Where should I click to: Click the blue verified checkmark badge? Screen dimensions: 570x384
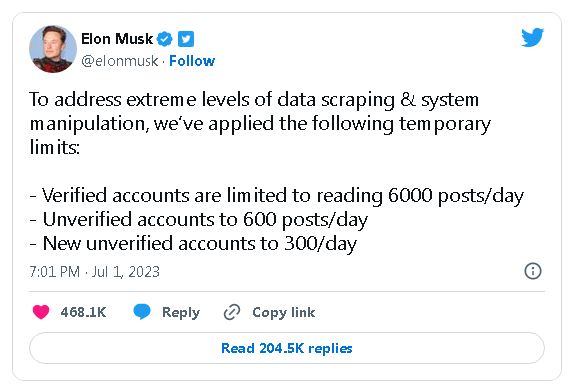pyautogui.click(x=165, y=39)
